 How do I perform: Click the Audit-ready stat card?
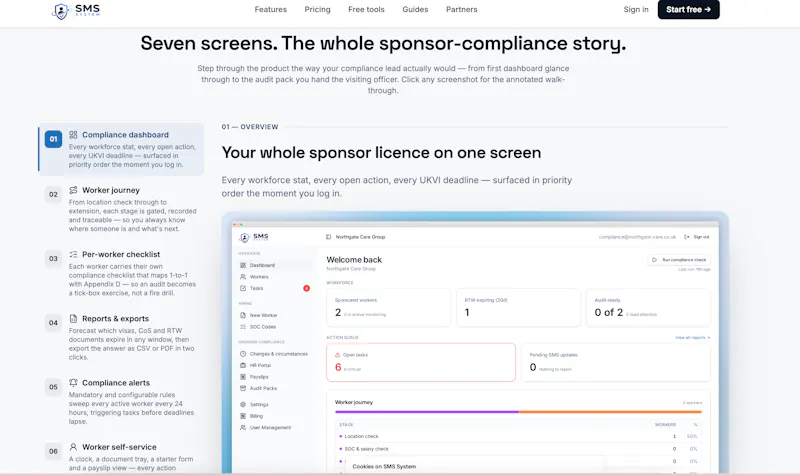point(648,307)
